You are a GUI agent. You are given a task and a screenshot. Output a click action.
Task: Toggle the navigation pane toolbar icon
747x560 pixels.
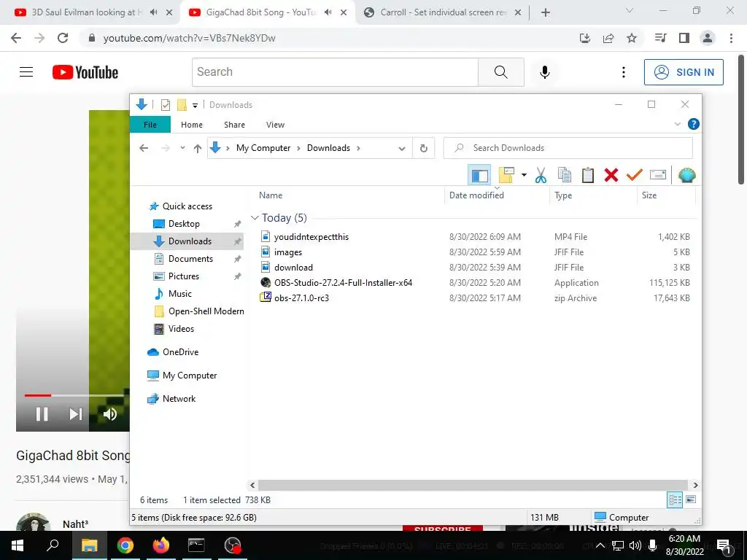[480, 175]
